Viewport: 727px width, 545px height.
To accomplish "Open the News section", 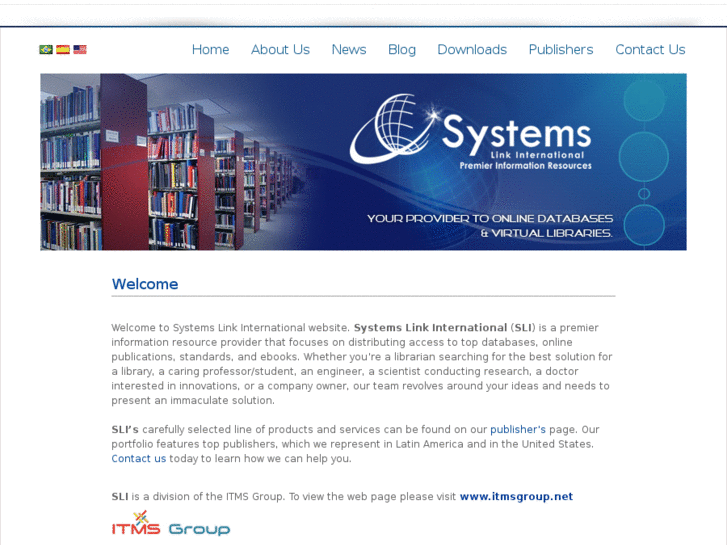I will point(349,50).
